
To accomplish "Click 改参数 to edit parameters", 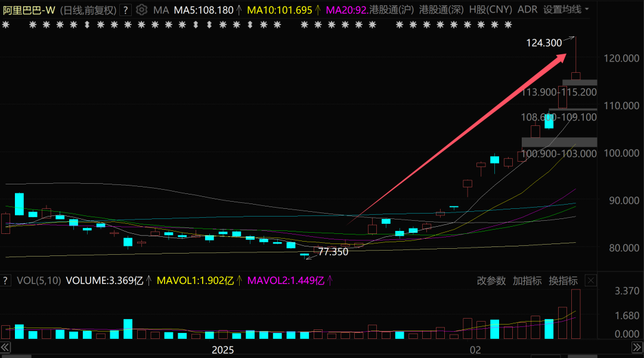I will tap(491, 280).
